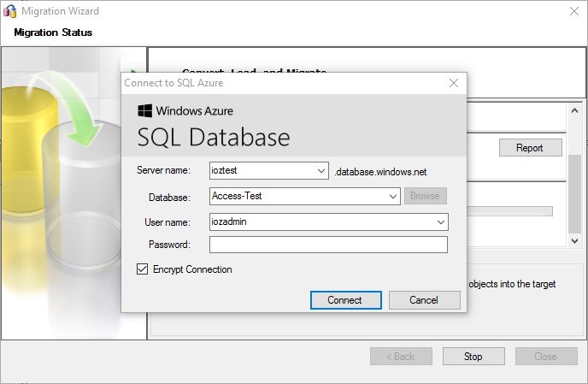The width and height of the screenshot is (588, 384).
Task: Expand the Database dropdown list
Action: coord(392,197)
